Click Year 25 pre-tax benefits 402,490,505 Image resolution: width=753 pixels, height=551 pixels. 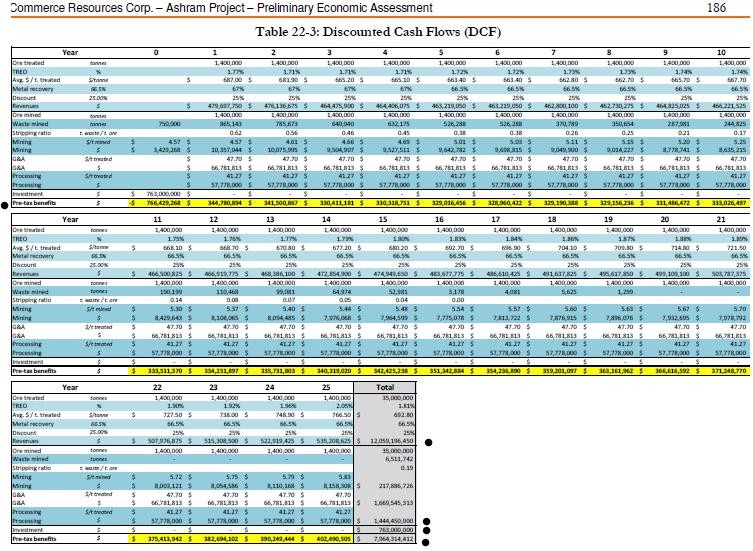(x=334, y=539)
